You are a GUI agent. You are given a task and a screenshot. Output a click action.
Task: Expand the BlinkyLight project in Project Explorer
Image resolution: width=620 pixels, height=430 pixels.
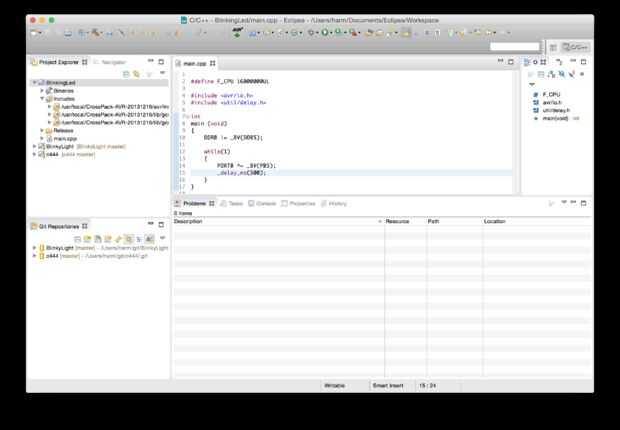[x=34, y=146]
